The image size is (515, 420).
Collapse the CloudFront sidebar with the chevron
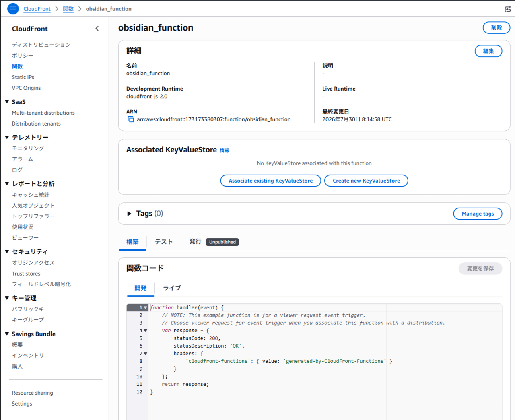97,29
